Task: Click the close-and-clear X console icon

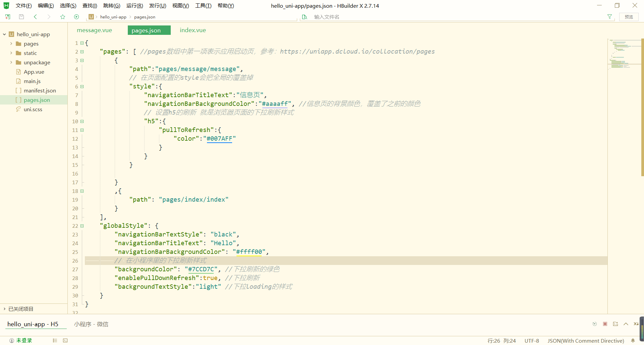Action: (x=636, y=324)
